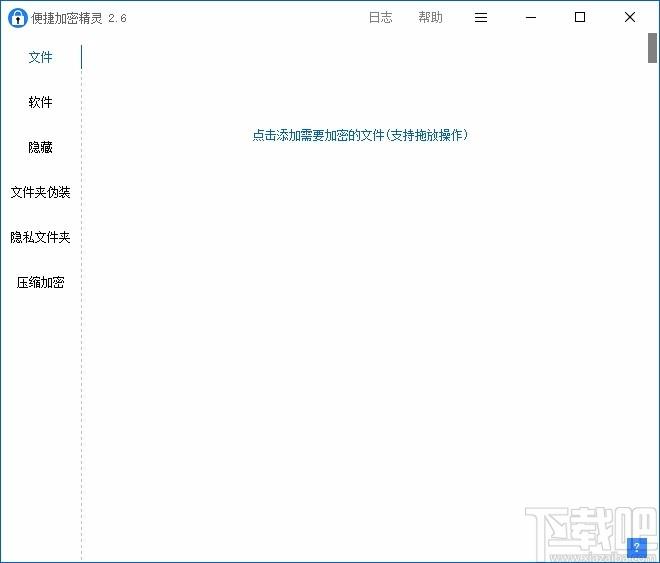Click the vertical scrollbar thumb on the right
The image size is (660, 563).
(x=652, y=48)
